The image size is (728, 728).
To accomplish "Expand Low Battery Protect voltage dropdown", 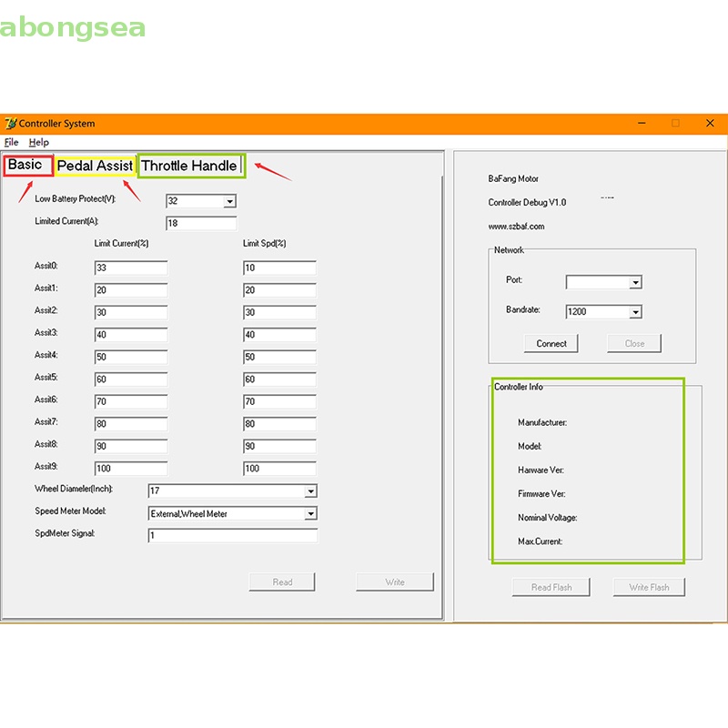I will point(229,201).
